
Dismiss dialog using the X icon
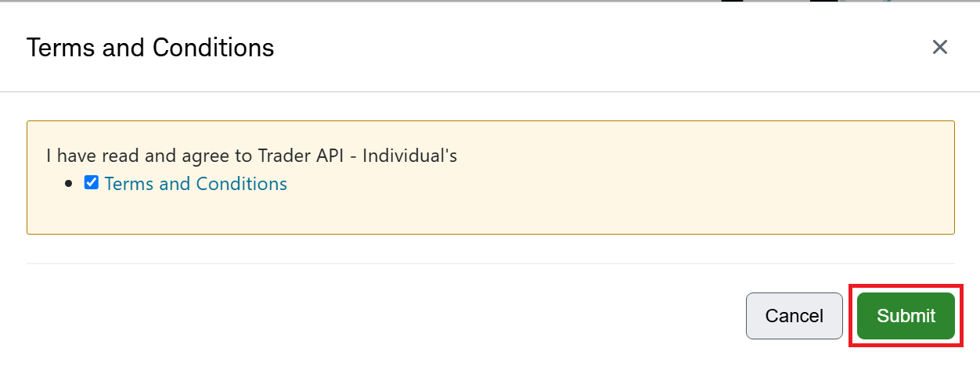pyautogui.click(x=940, y=47)
